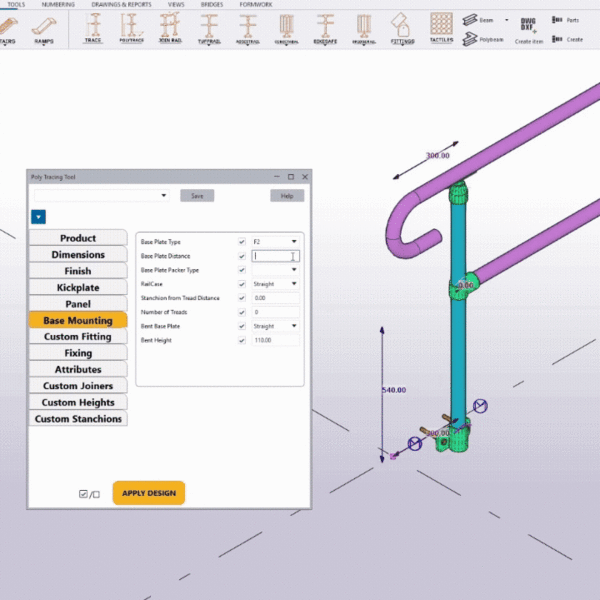Uncheck the Base Plate Distance checkbox
600x600 pixels.
pyautogui.click(x=241, y=256)
